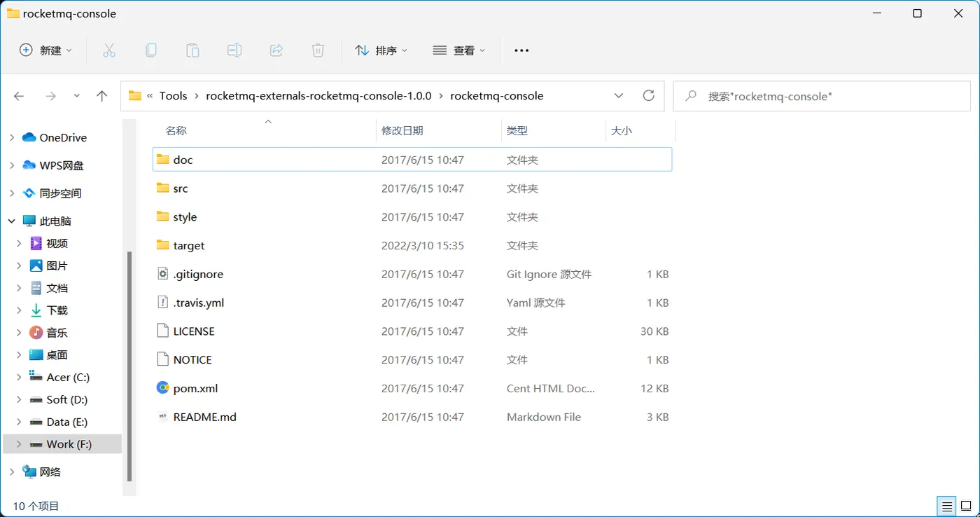Screen dimensions: 980x517
Task: Click the Share icon in toolbar
Action: 276,50
